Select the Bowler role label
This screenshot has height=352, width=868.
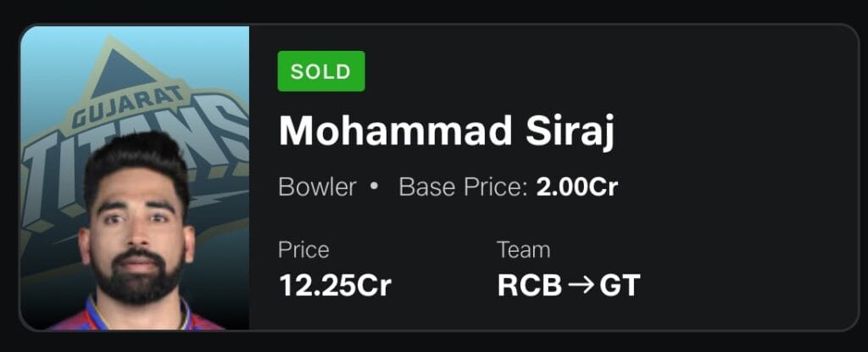[x=318, y=187]
